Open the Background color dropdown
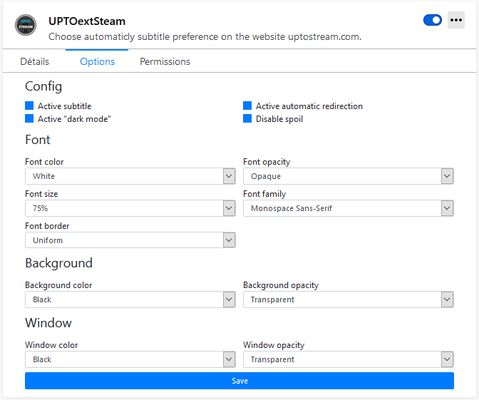 (x=130, y=299)
